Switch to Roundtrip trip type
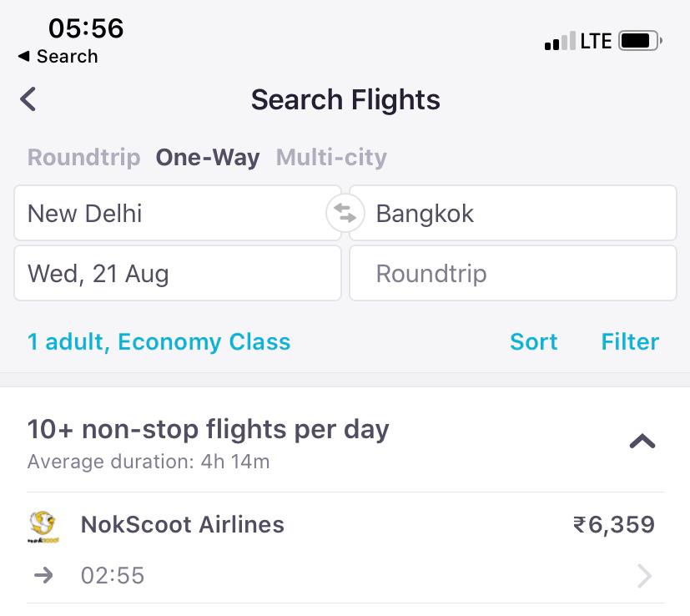 point(83,157)
